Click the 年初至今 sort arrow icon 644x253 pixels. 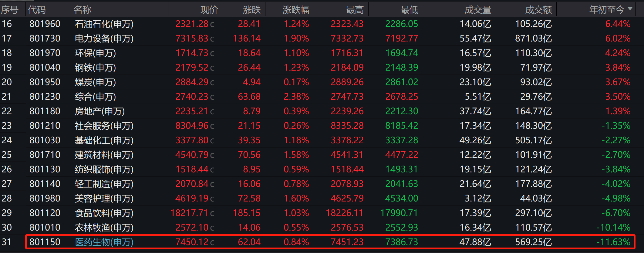tap(630, 9)
